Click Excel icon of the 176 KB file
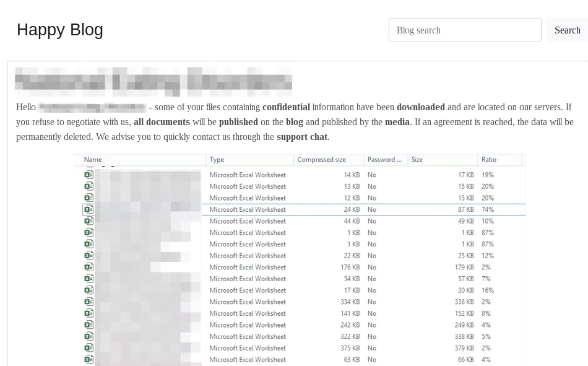This screenshot has height=366, width=588. (89, 268)
